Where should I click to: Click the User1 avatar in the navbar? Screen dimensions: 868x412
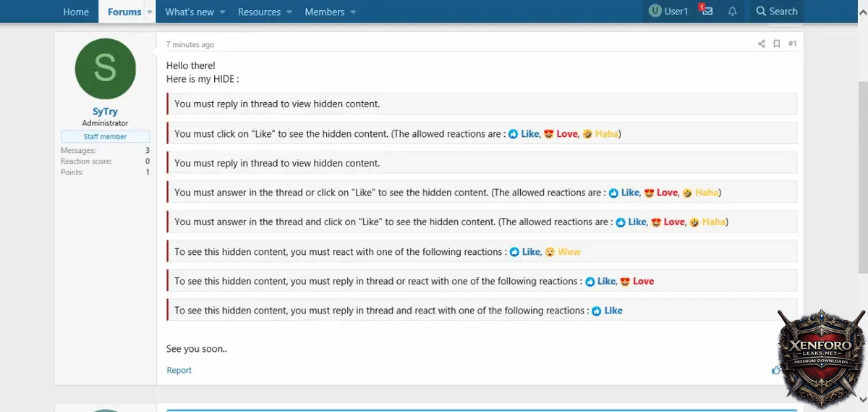tap(655, 11)
